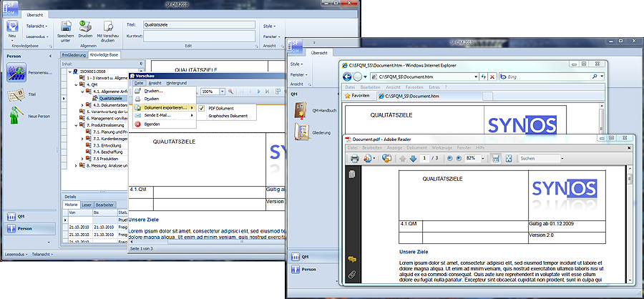
Task: Expand the 8. Messung, Analyse tree node
Action: pos(77,165)
